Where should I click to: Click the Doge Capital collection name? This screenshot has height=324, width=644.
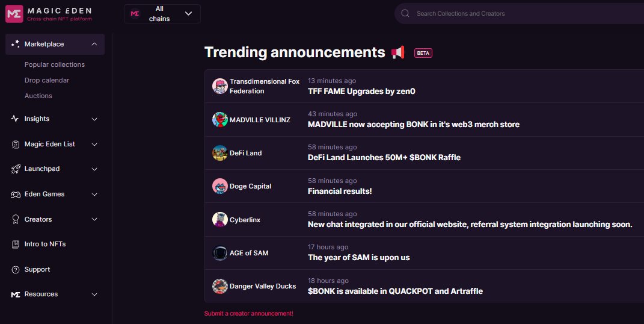251,186
